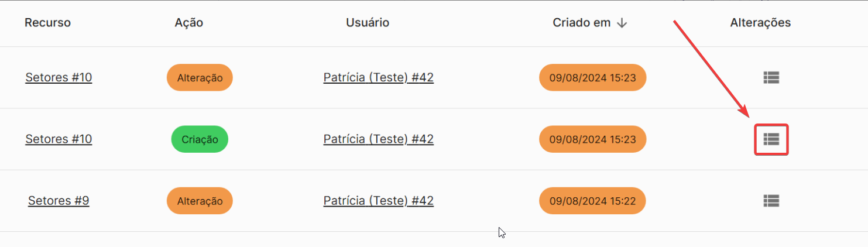Click the 09/08/2024 15:22 date badge
The width and height of the screenshot is (868, 247).
pos(592,201)
